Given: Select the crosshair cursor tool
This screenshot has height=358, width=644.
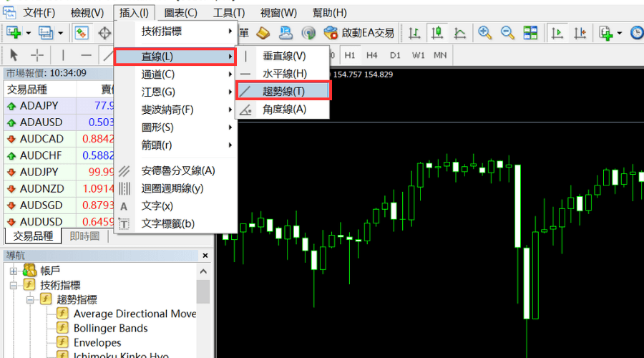Looking at the screenshot, I should [37, 55].
